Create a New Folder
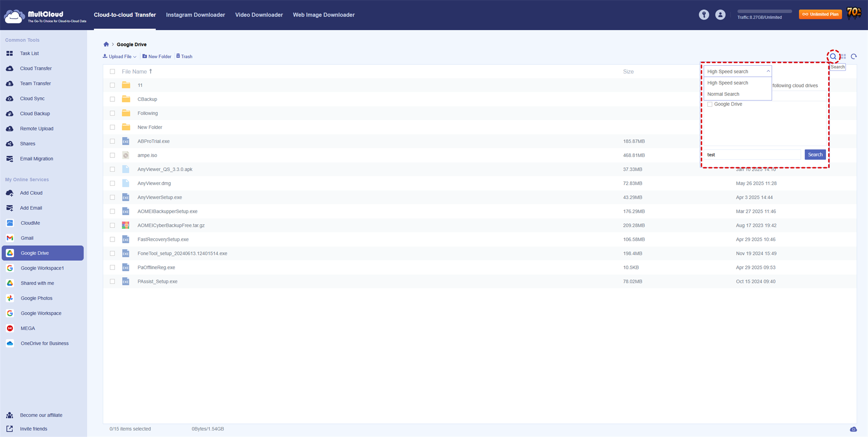The image size is (868, 437). [157, 57]
